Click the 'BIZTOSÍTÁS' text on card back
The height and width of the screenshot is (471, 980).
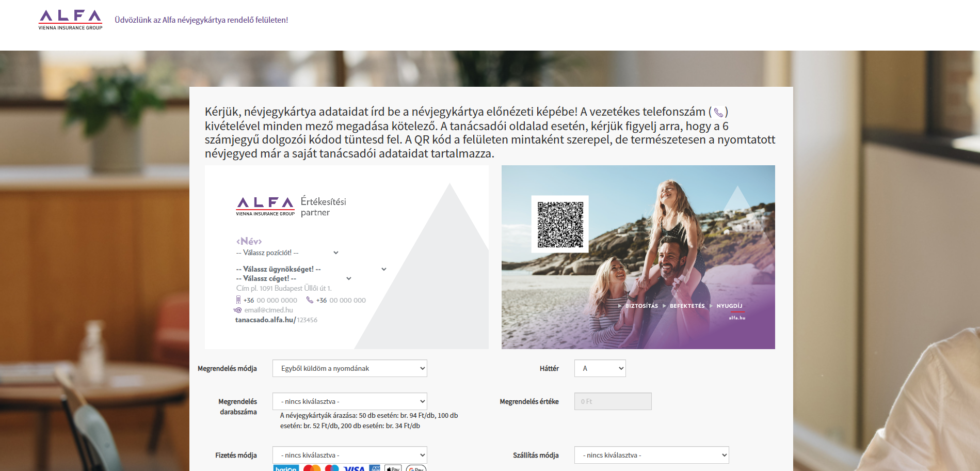[x=641, y=306]
